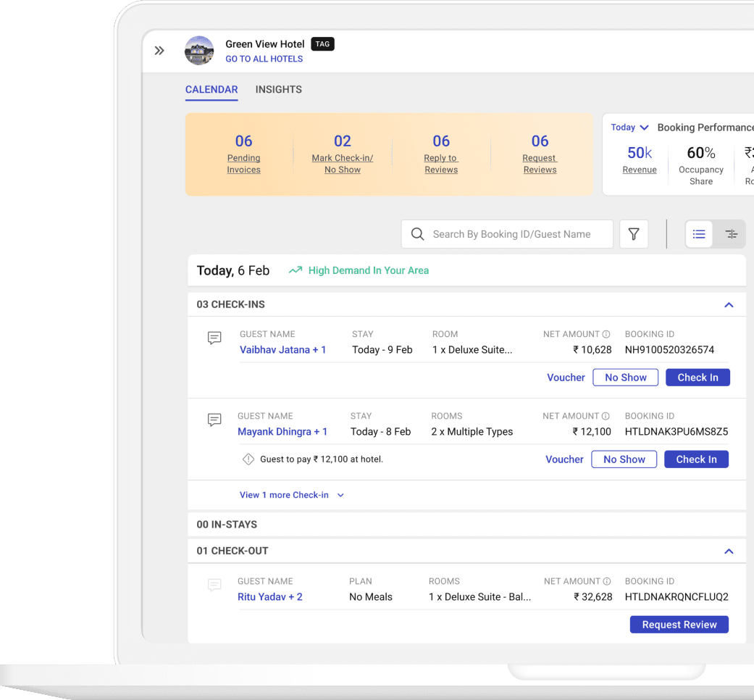The height and width of the screenshot is (700, 754).
Task: Mark No Show for Vaibhav Jatana
Action: [x=626, y=378]
